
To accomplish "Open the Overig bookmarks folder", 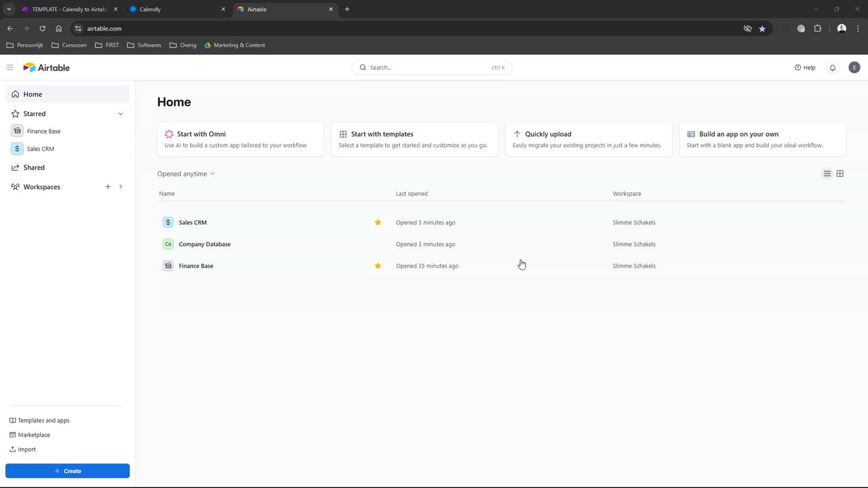I will coord(183,45).
